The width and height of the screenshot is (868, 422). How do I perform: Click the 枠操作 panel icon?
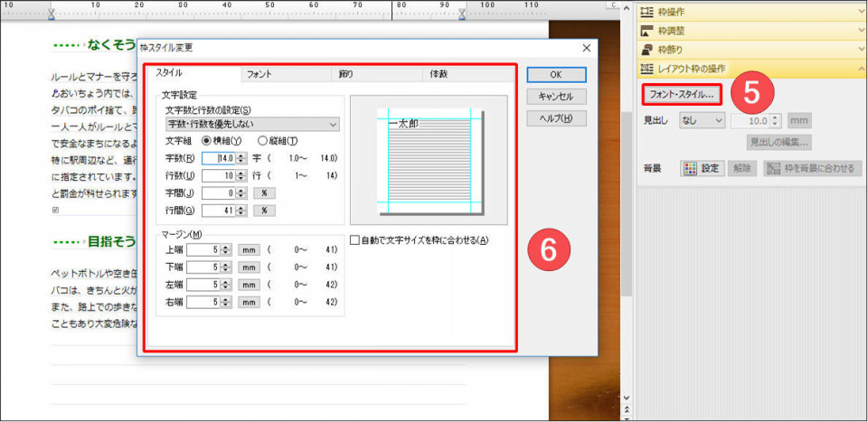pyautogui.click(x=646, y=12)
